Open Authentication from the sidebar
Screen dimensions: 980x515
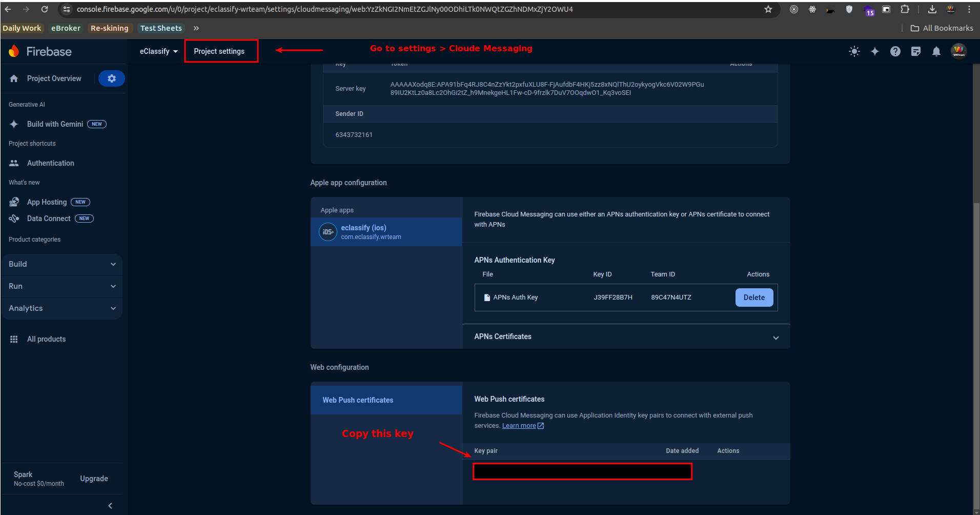pyautogui.click(x=50, y=163)
